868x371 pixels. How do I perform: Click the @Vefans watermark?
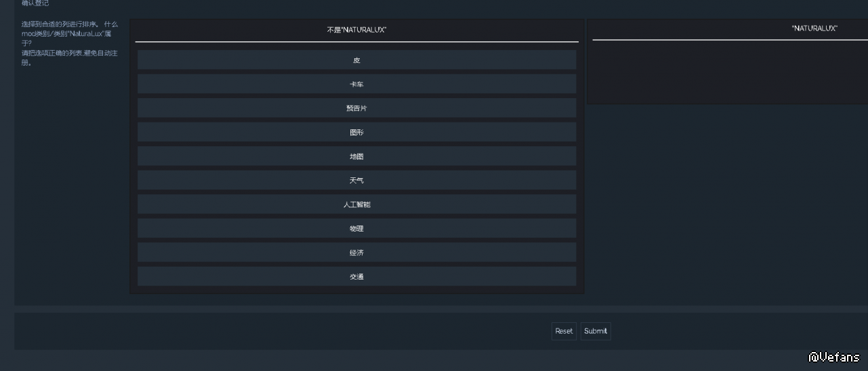[x=833, y=357]
